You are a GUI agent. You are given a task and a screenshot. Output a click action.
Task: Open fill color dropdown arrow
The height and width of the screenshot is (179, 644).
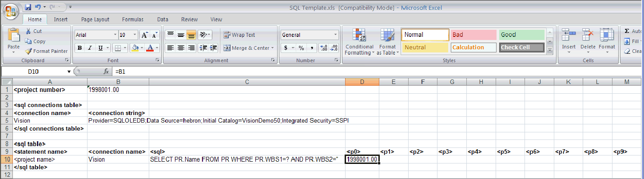pos(141,48)
